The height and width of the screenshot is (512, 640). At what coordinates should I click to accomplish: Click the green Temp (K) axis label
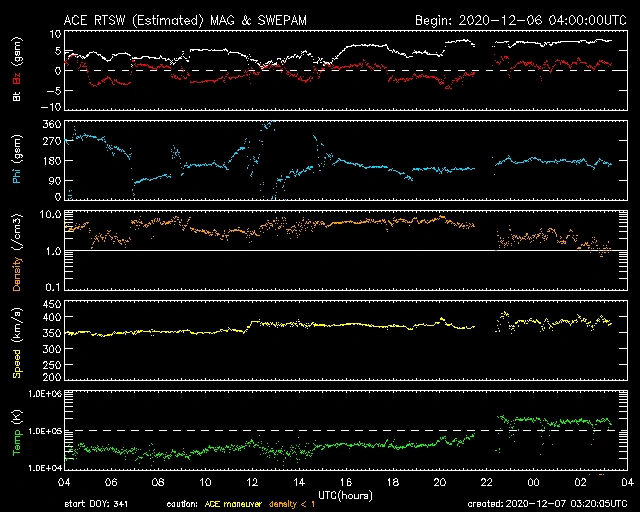tap(17, 430)
